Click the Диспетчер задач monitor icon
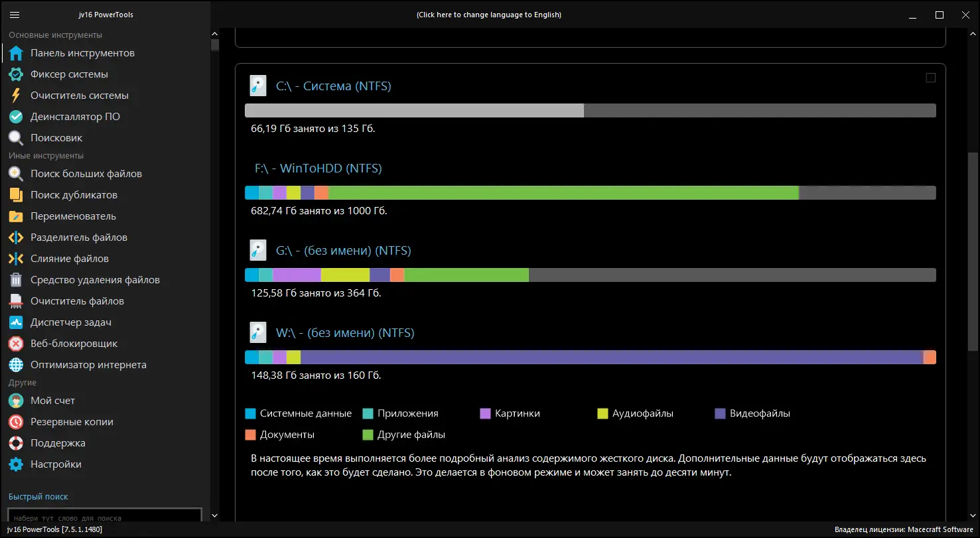The image size is (980, 538). pos(16,322)
